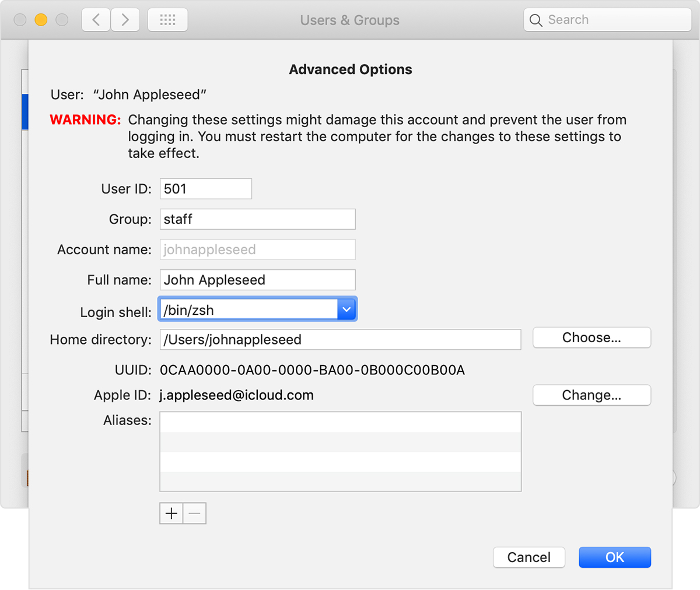This screenshot has height=590, width=700.
Task: Click the Full name text field
Action: [257, 280]
